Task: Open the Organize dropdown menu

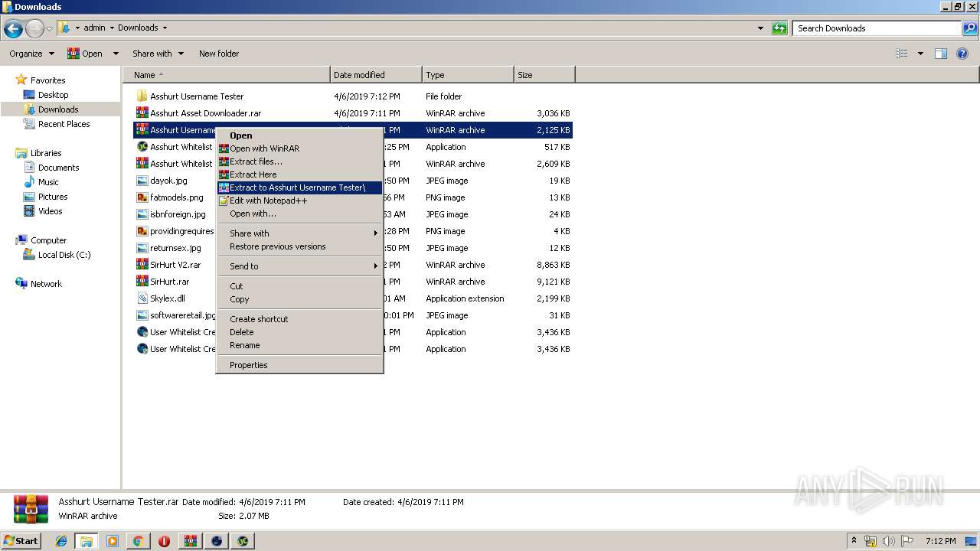Action: tap(31, 54)
